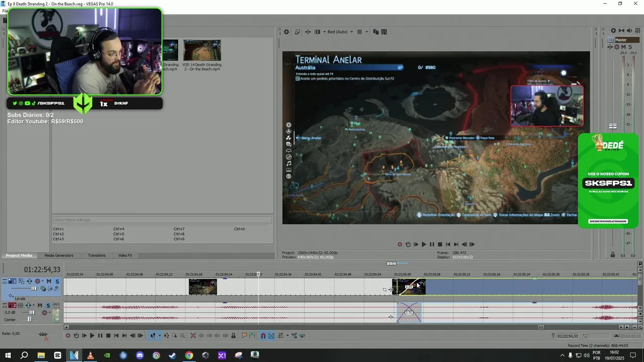This screenshot has height=362, width=644.
Task: Open the Auto Ripple mode dropdown arrow
Action: pyautogui.click(x=287, y=336)
